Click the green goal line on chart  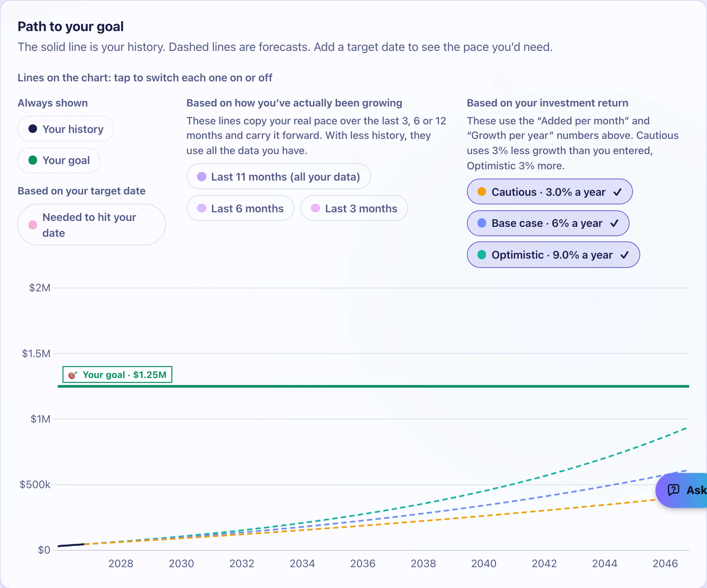click(x=373, y=386)
